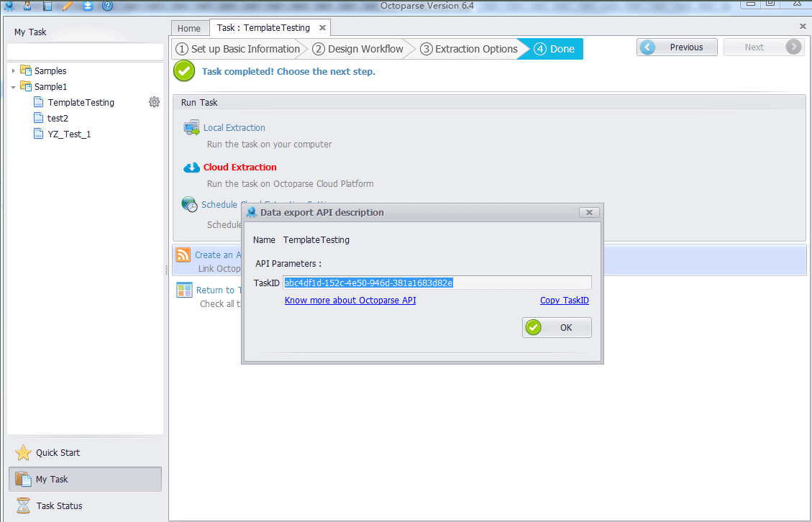The height and width of the screenshot is (522, 812).
Task: Click the notebook icon in the title bar
Action: [47, 5]
